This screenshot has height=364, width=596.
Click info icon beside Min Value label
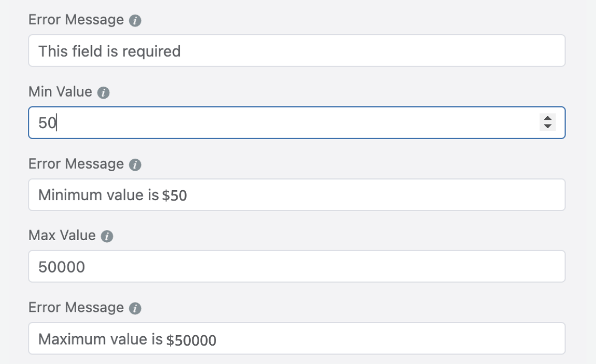pos(104,93)
